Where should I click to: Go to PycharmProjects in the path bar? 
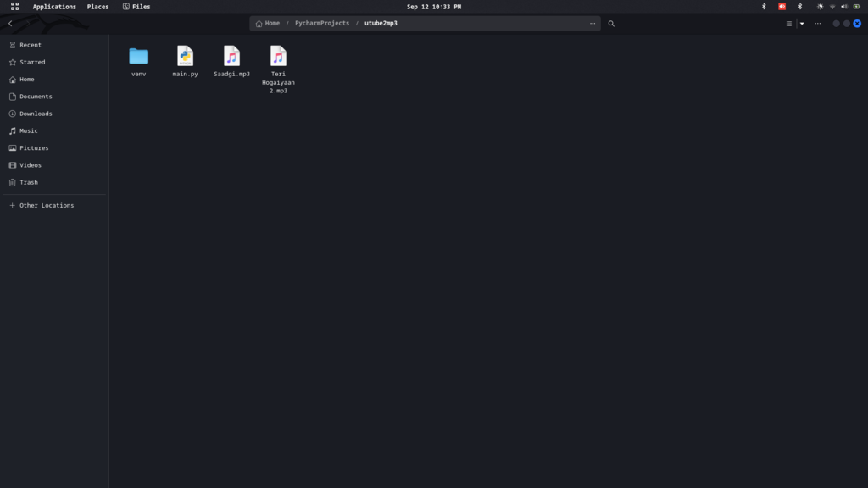point(321,23)
